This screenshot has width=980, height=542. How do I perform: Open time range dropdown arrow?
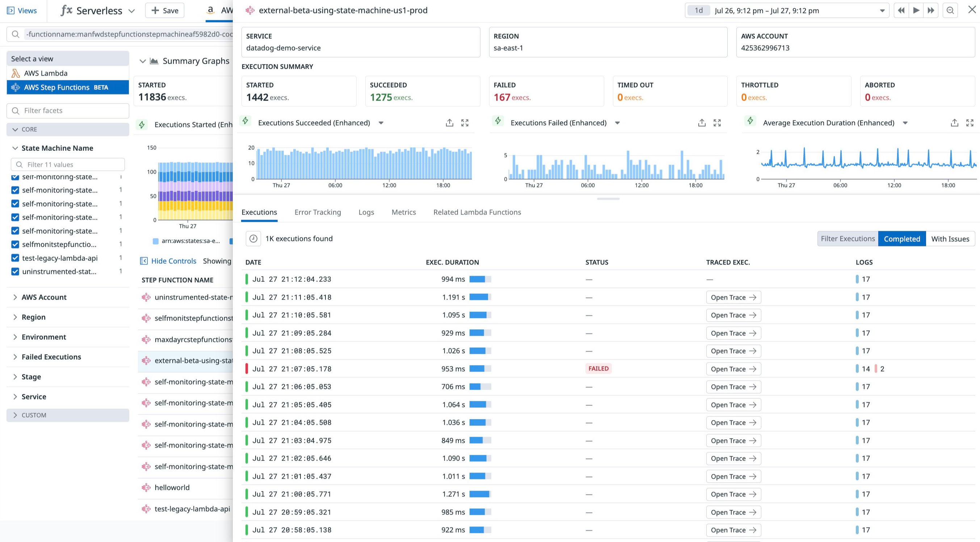882,10
